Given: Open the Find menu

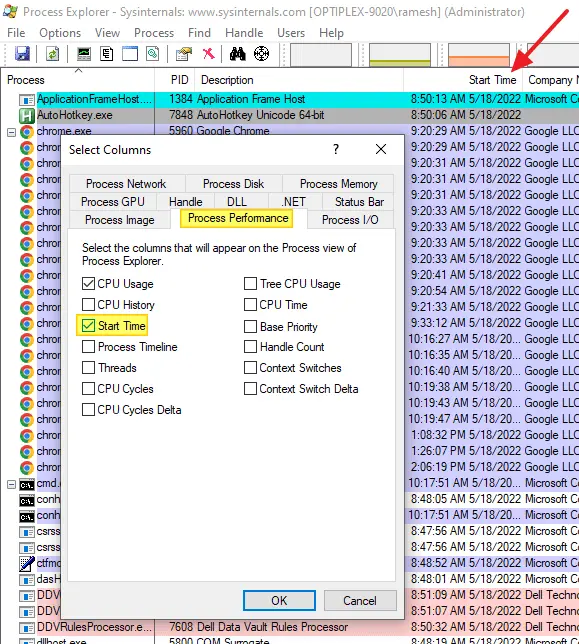Looking at the screenshot, I should (199, 33).
